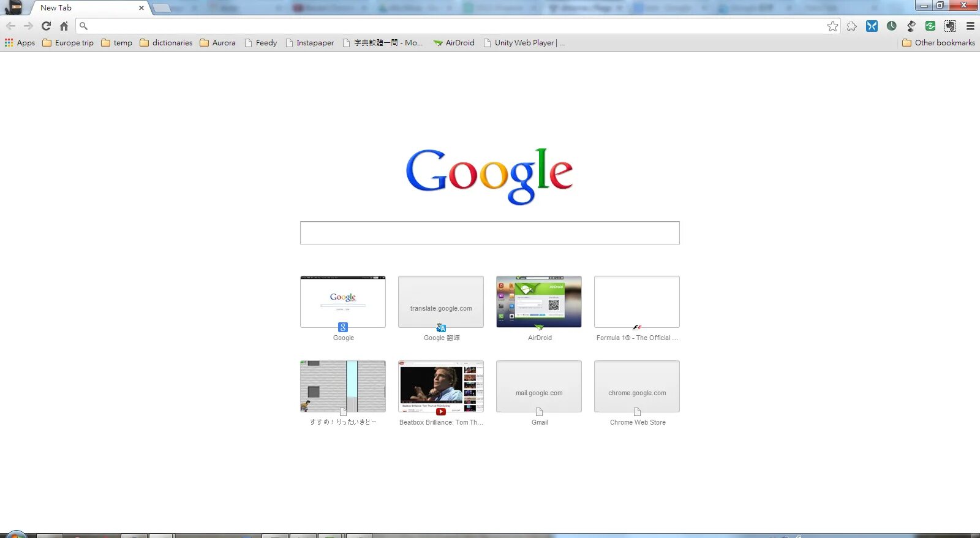
Task: Click the Google search box
Action: pyautogui.click(x=490, y=233)
